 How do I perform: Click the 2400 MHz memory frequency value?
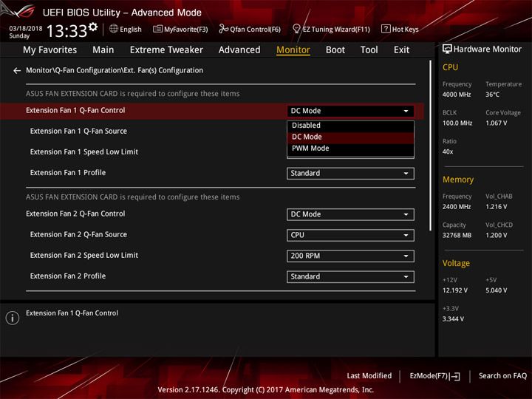tap(457, 207)
